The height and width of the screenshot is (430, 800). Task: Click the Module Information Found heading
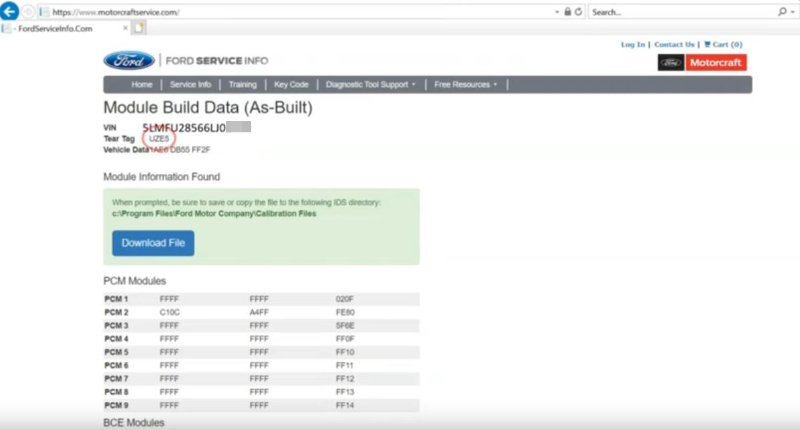[x=161, y=177]
